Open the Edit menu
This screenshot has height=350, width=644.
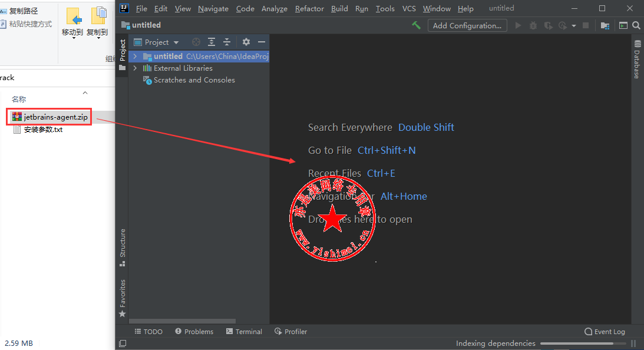coord(161,9)
